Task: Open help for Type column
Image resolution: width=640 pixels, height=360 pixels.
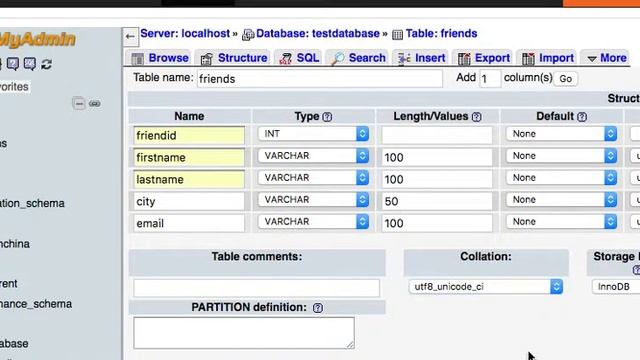Action: point(327,117)
